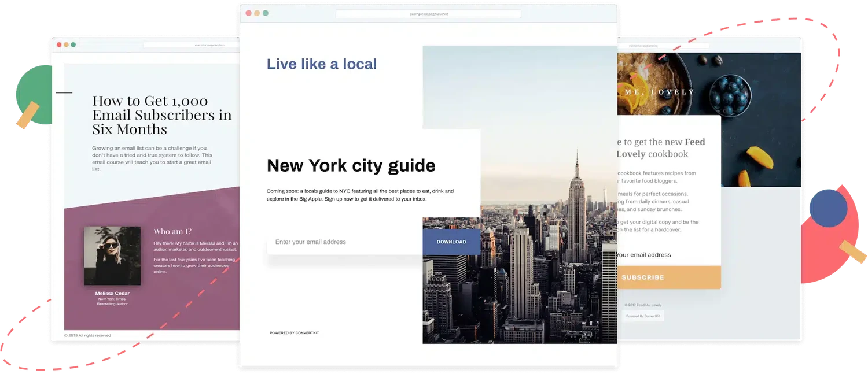This screenshot has width=868, height=374.
Task: Click the 'New York city guide' title
Action: pyautogui.click(x=351, y=165)
